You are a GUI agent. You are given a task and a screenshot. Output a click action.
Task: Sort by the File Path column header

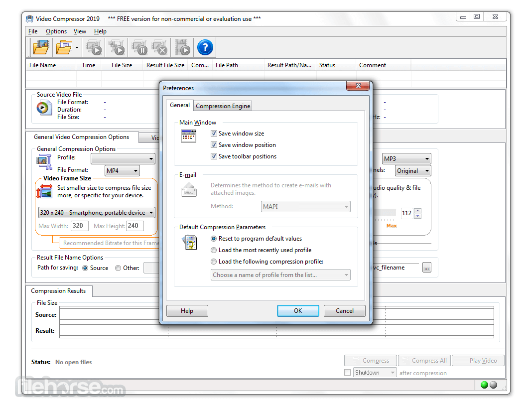pos(239,65)
